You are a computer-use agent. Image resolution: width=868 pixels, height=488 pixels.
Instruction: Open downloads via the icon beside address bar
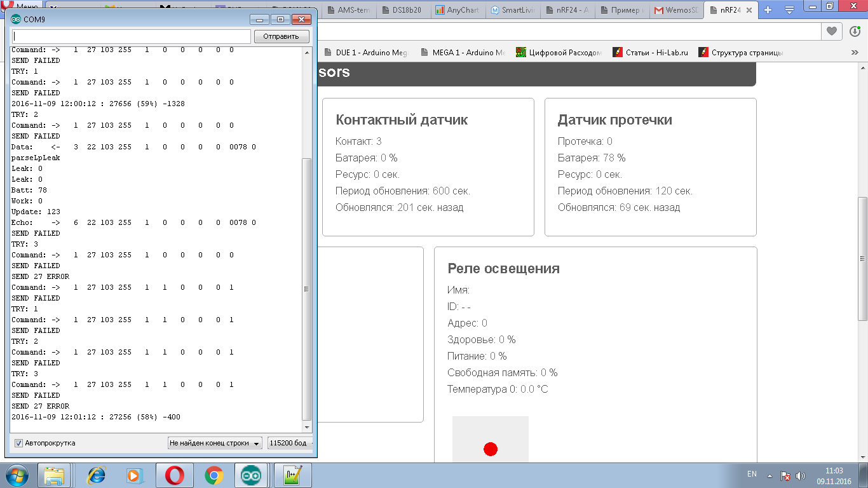[854, 30]
